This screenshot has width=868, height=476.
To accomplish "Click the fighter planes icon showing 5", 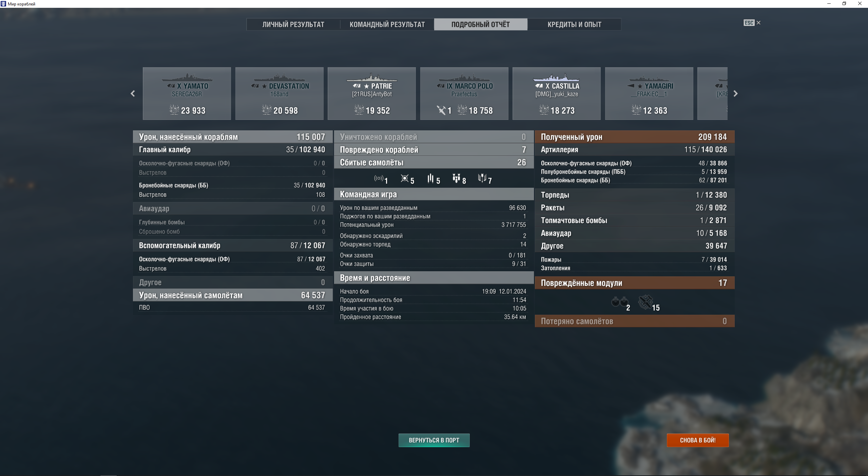I will [405, 178].
